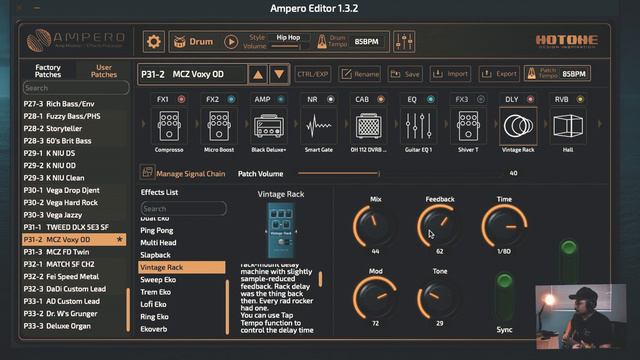This screenshot has height=360, width=640.
Task: Click Manage Signal Chain link
Action: [191, 173]
